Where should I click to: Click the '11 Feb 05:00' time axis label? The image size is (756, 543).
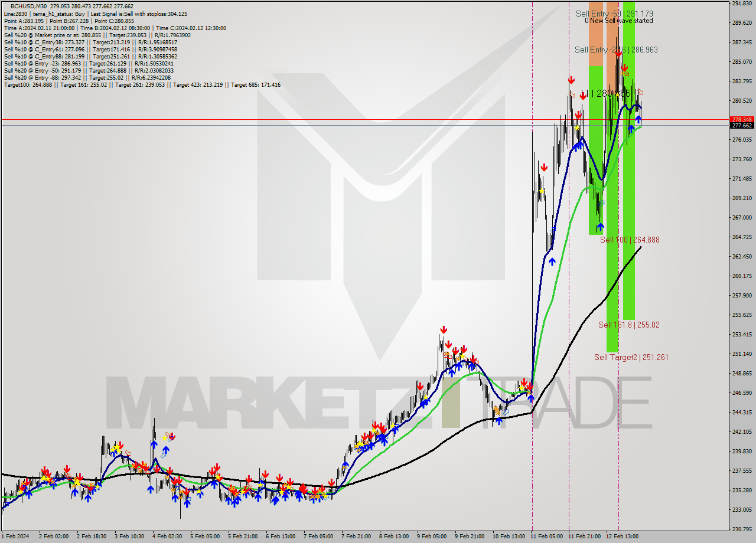pos(546,537)
